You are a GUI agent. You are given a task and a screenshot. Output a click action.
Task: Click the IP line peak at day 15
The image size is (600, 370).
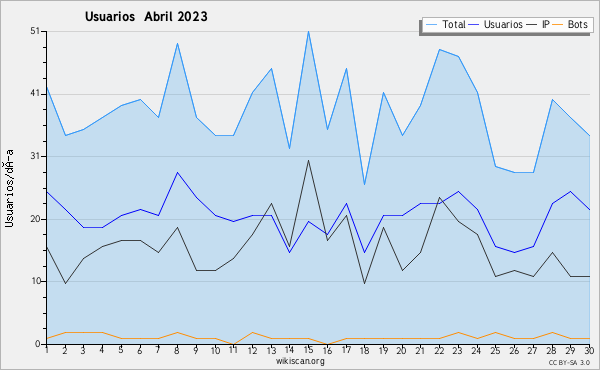308,160
